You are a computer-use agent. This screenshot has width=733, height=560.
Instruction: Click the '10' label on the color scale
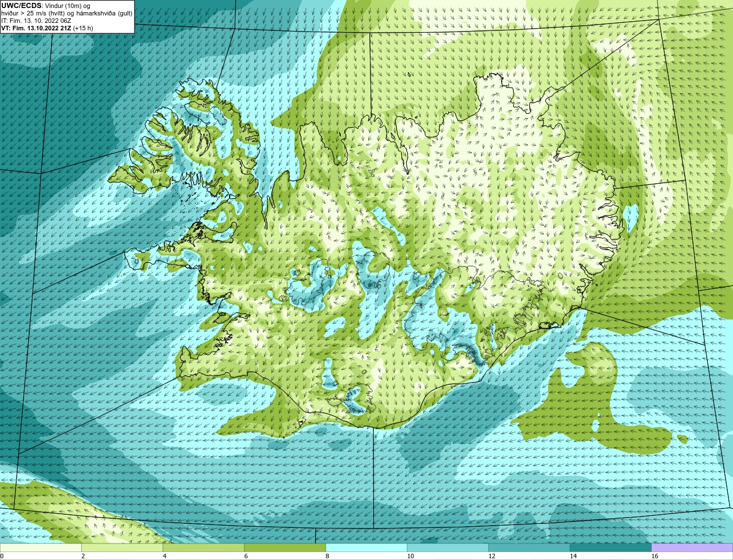click(x=410, y=556)
